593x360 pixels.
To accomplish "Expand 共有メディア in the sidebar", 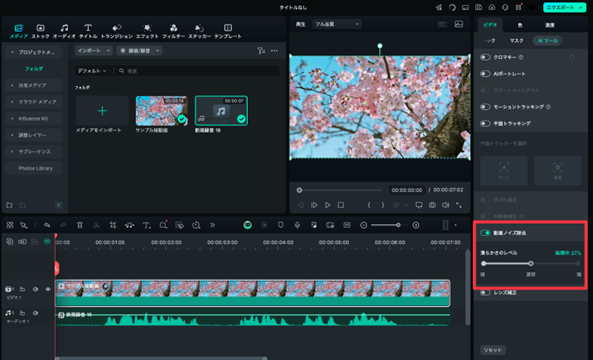I will click(33, 85).
